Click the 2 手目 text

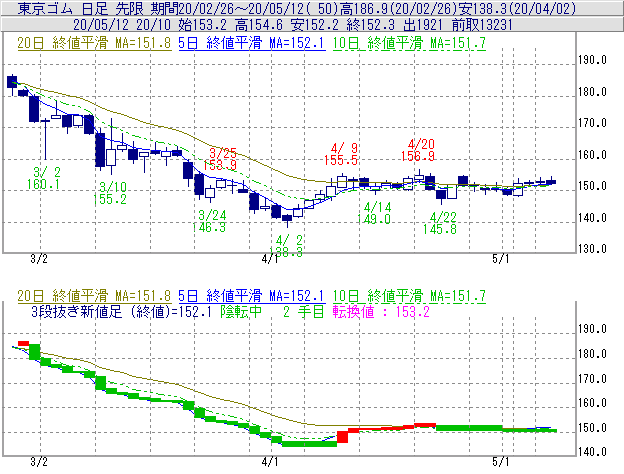pos(304,312)
